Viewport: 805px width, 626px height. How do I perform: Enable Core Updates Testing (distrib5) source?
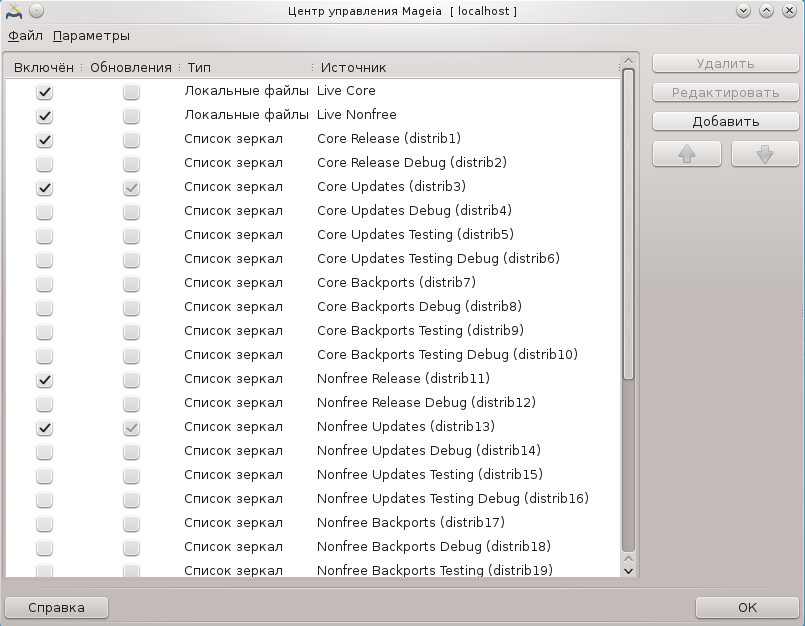point(45,236)
